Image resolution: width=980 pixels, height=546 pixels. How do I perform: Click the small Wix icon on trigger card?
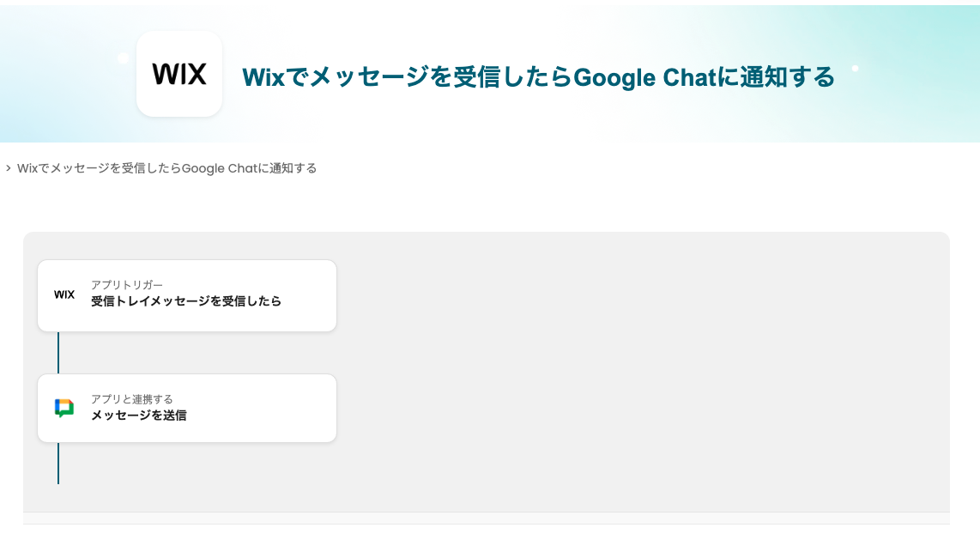pyautogui.click(x=64, y=294)
